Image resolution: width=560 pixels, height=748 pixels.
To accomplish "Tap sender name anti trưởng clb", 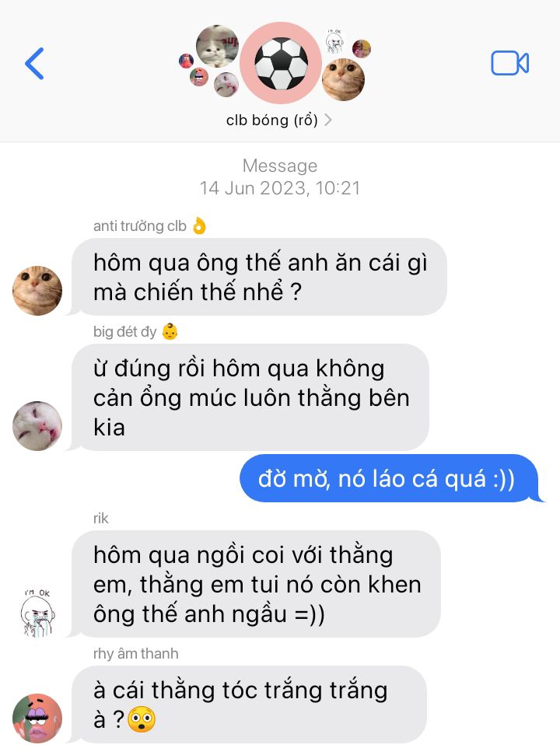I will point(149,225).
